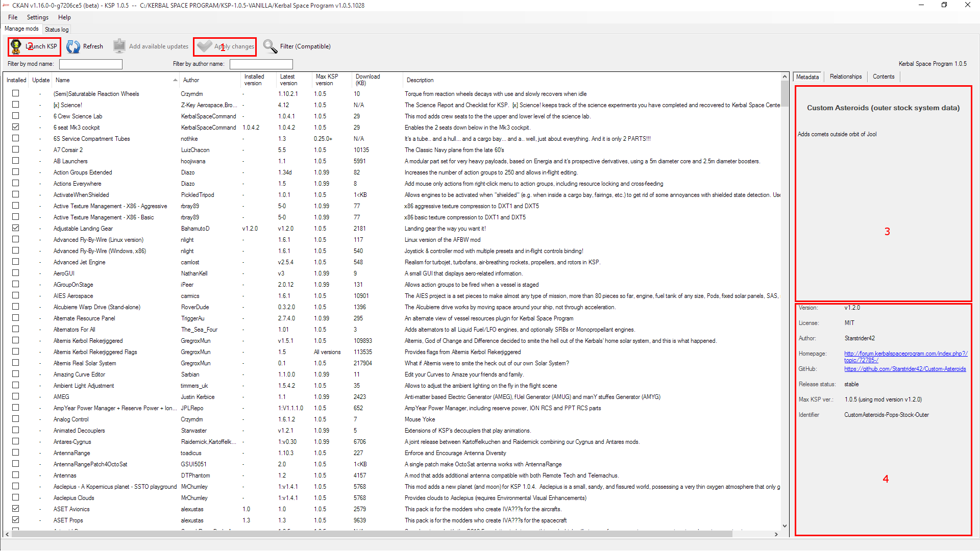Click the Launch KSP button label
Viewport: 980px width, 551px height.
41,46
